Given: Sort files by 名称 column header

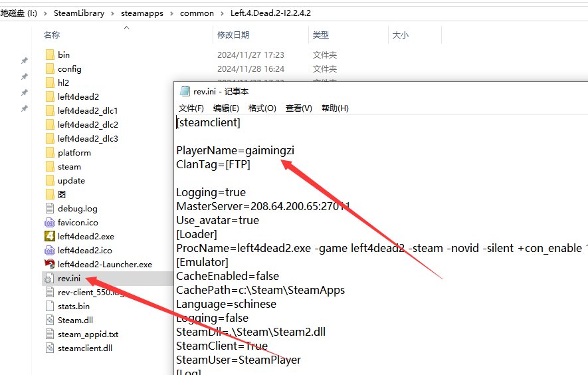Looking at the screenshot, I should 52,35.
